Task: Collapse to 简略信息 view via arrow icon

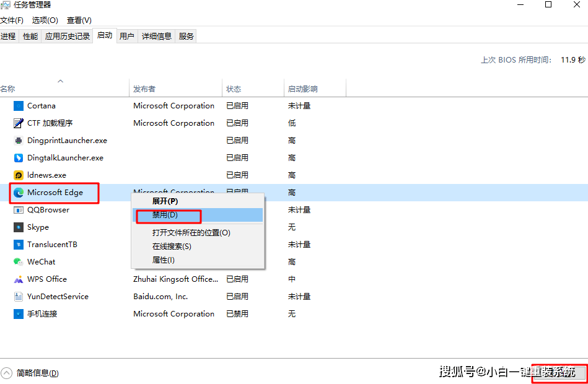Action: 6,373
